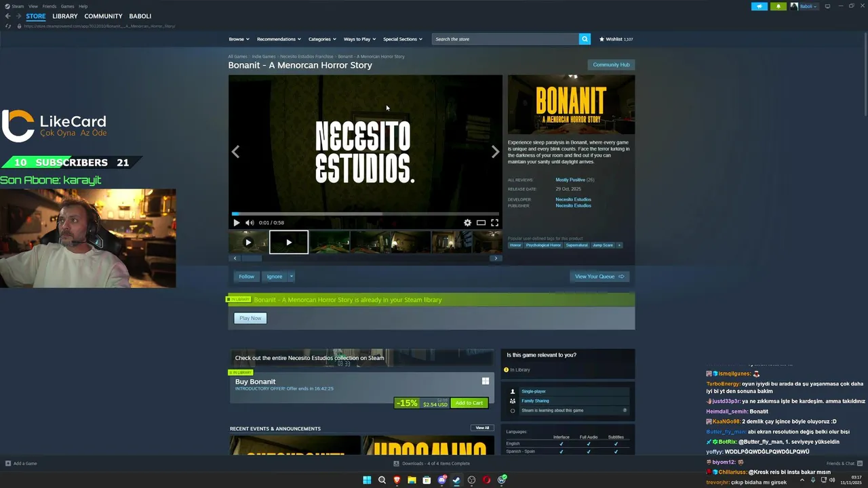View All recent events
The image size is (868, 488).
[x=482, y=428]
